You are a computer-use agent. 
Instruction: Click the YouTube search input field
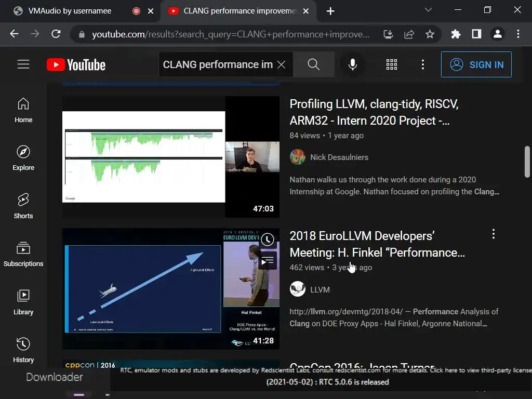(218, 64)
